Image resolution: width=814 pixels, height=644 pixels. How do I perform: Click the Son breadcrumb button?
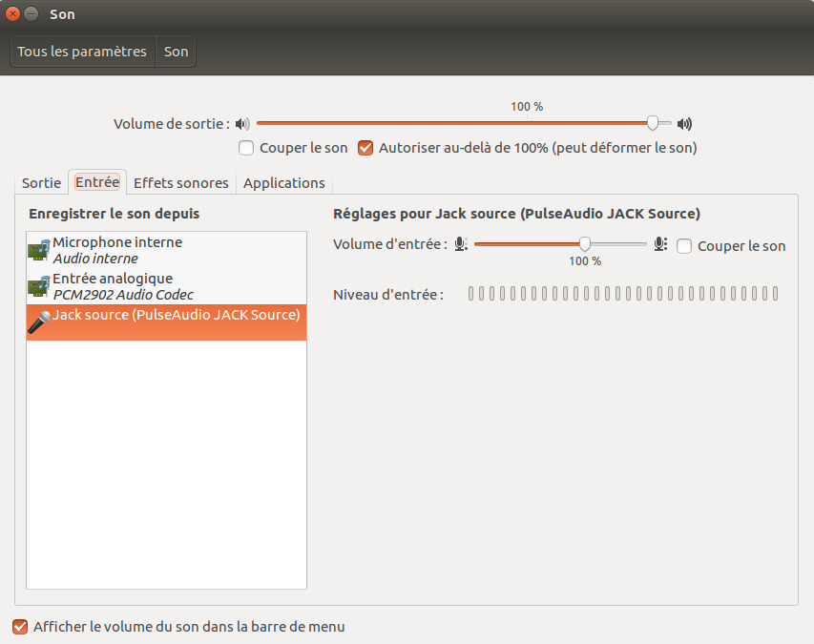(x=176, y=52)
